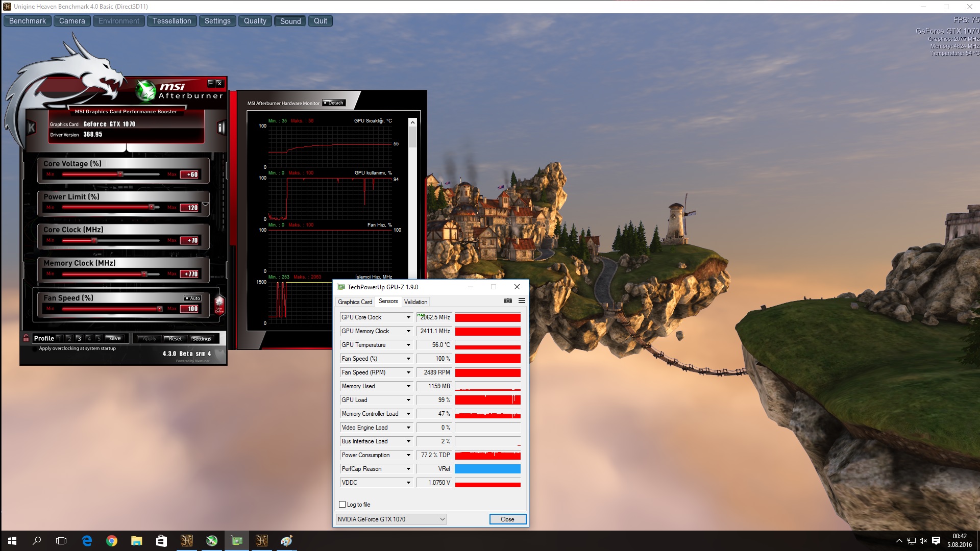Open taskbar search magnifier
The height and width of the screenshot is (551, 980).
(37, 541)
